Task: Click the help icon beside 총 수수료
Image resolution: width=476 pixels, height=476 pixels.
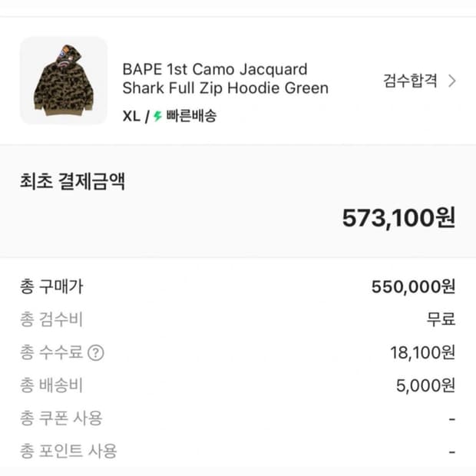Action: 96,353
